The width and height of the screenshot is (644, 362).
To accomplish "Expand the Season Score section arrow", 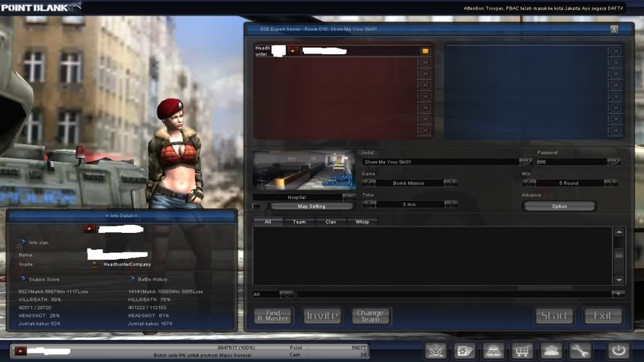I will [23, 279].
